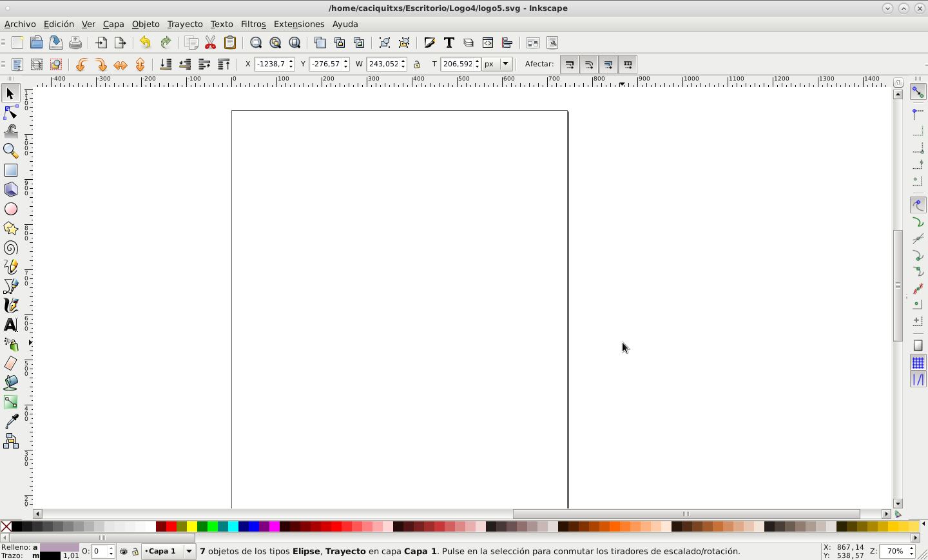This screenshot has width=928, height=560.
Task: Click the height T input field
Action: pyautogui.click(x=458, y=64)
